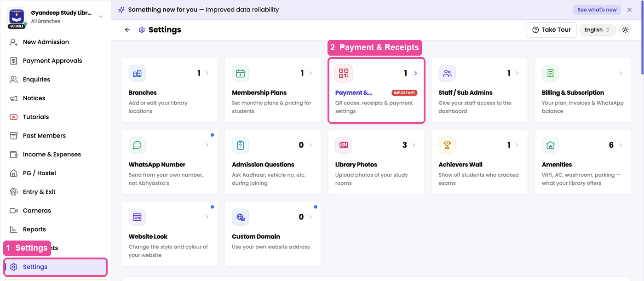This screenshot has width=644, height=281.
Task: Open the Entry & Exit menu item
Action: click(55, 192)
